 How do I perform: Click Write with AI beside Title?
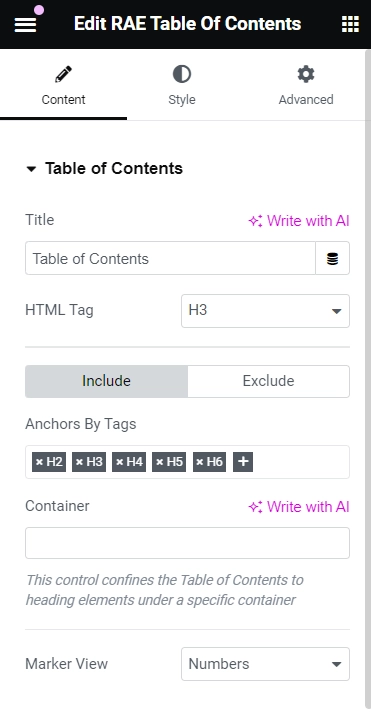coord(299,221)
